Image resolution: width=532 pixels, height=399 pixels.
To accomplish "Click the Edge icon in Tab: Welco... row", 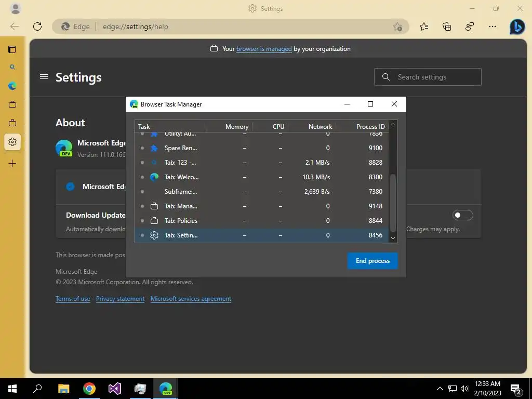I will click(x=154, y=177).
